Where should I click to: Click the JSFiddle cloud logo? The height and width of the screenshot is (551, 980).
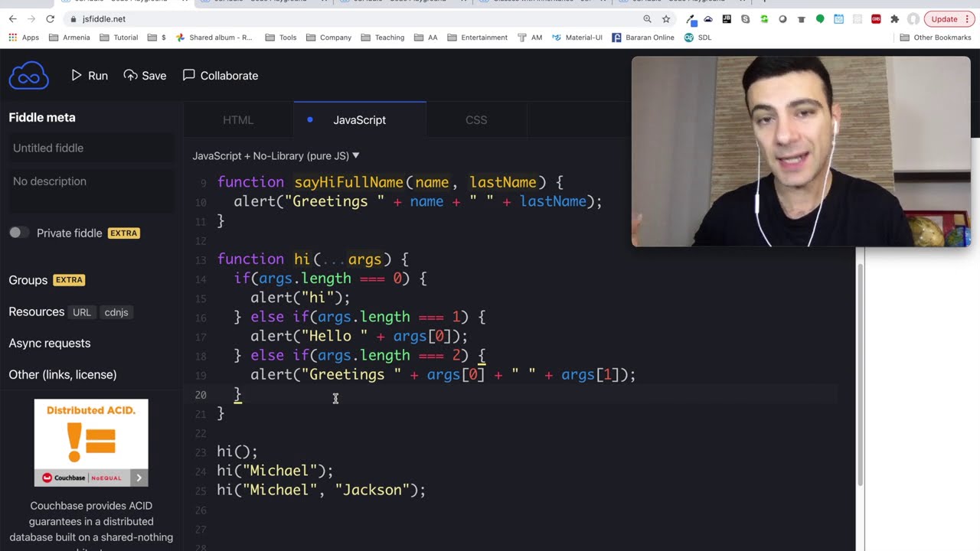[x=29, y=76]
